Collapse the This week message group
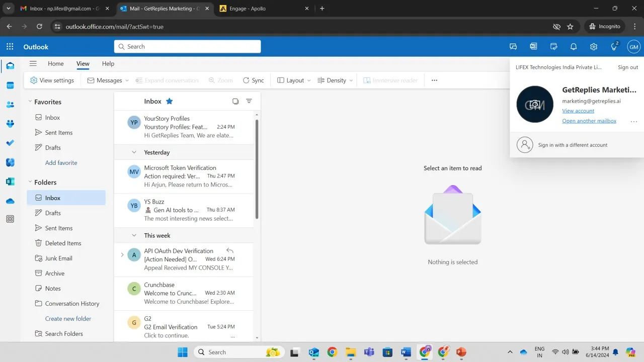 [x=134, y=235]
